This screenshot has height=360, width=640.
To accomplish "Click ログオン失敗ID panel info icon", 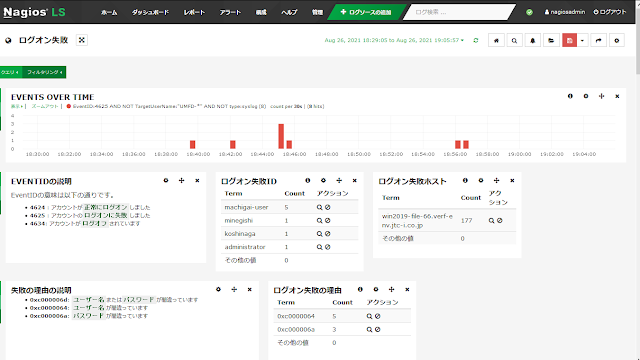I will [308, 180].
